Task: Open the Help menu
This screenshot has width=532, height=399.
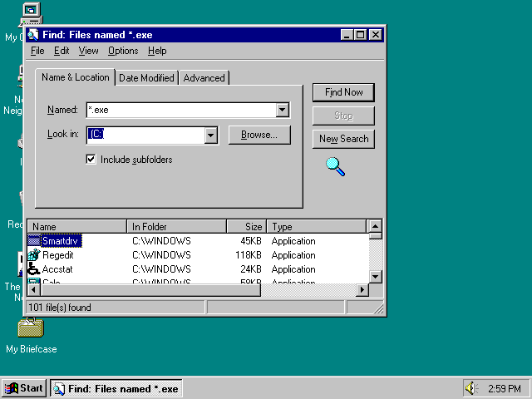Action: (157, 51)
